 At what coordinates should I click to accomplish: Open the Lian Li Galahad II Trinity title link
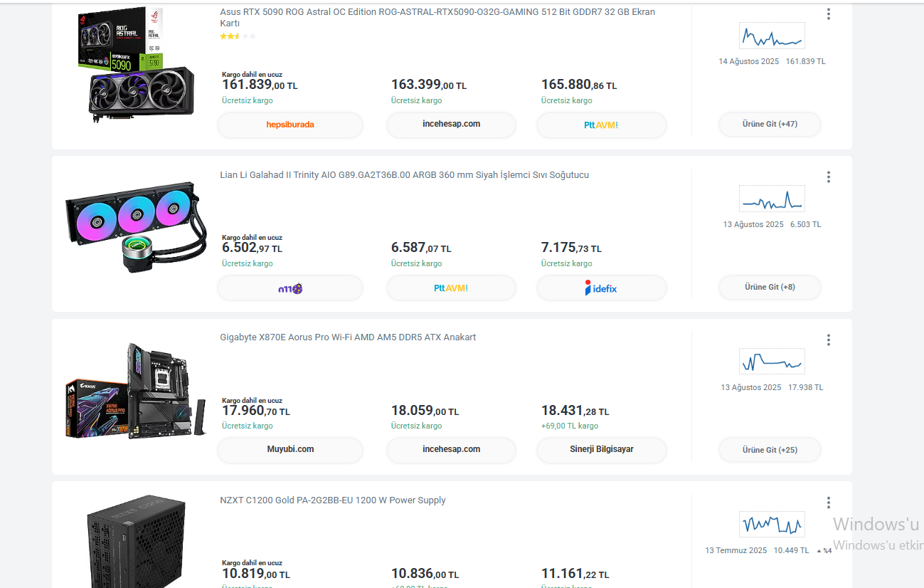tap(404, 175)
